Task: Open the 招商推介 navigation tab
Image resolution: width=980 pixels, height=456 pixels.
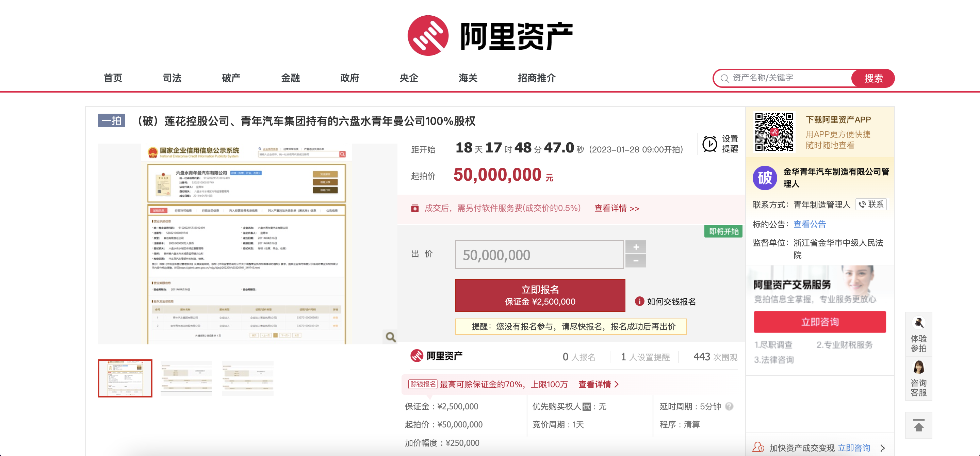Action: tap(537, 78)
